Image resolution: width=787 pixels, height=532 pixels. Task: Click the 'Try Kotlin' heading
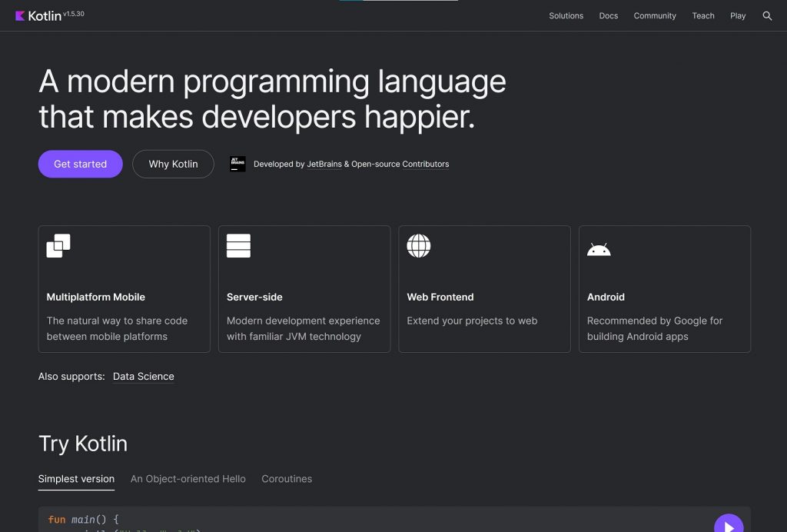point(83,444)
